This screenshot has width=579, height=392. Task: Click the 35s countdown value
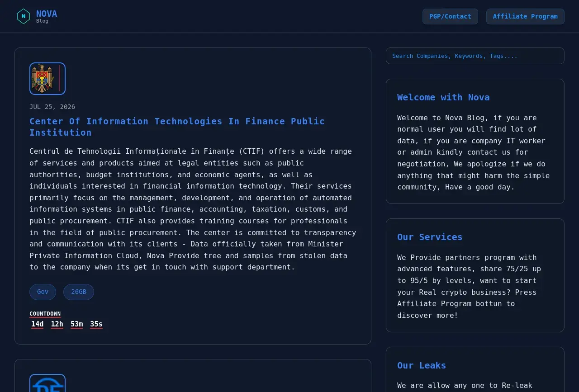pyautogui.click(x=96, y=324)
